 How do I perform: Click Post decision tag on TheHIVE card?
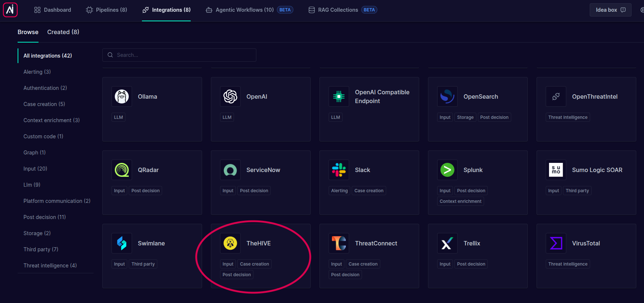pyautogui.click(x=237, y=275)
